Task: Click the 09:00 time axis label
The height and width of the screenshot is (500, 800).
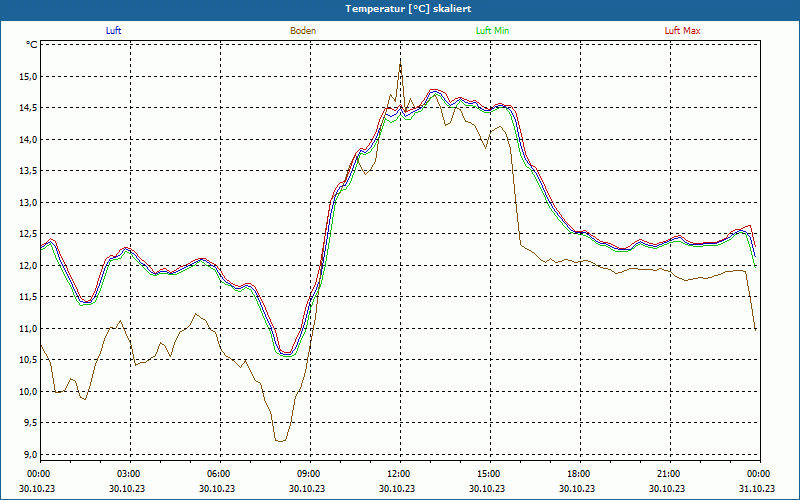Action: (310, 474)
